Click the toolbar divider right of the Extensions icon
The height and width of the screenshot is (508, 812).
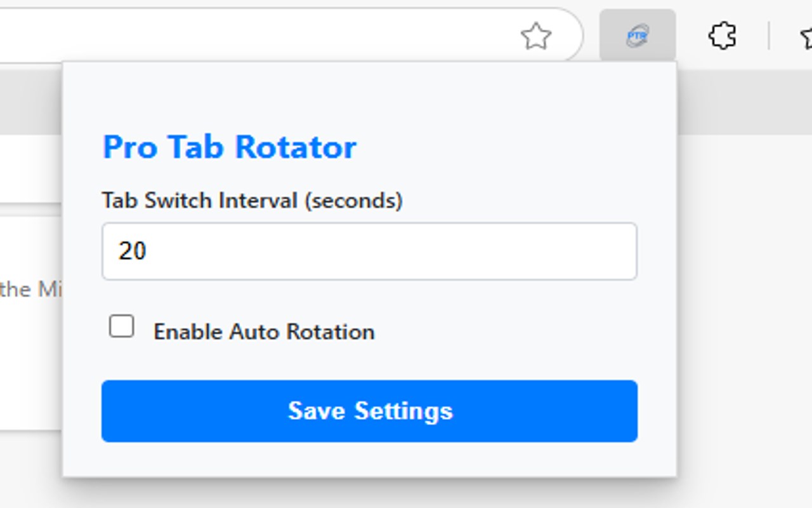coord(768,36)
